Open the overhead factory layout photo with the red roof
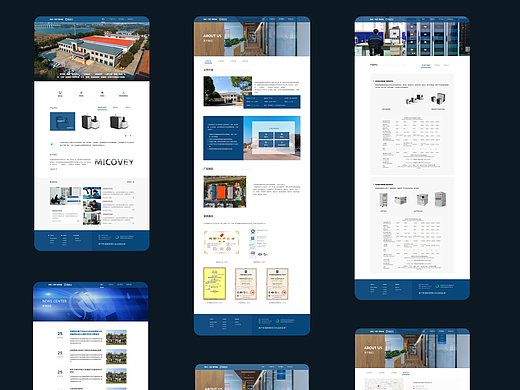 click(225, 192)
